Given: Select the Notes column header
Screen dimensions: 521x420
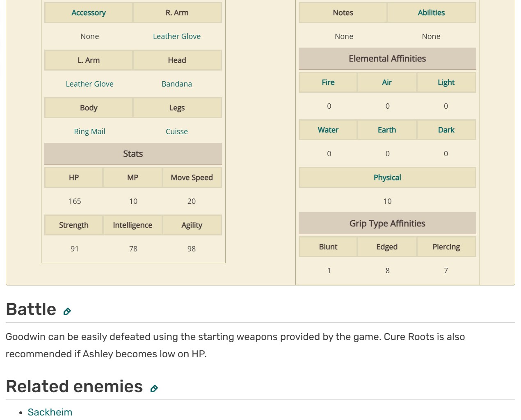Looking at the screenshot, I should pyautogui.click(x=343, y=13).
